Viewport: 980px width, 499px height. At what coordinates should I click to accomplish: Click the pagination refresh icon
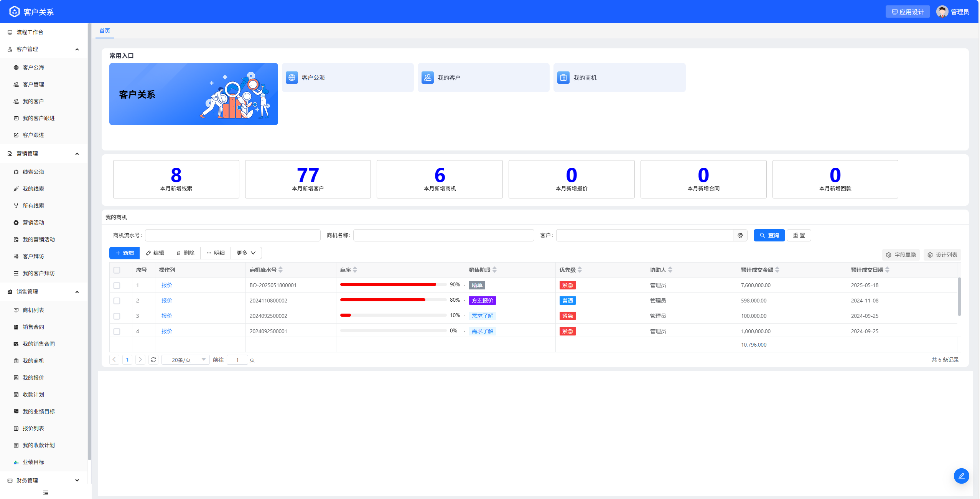(x=153, y=360)
